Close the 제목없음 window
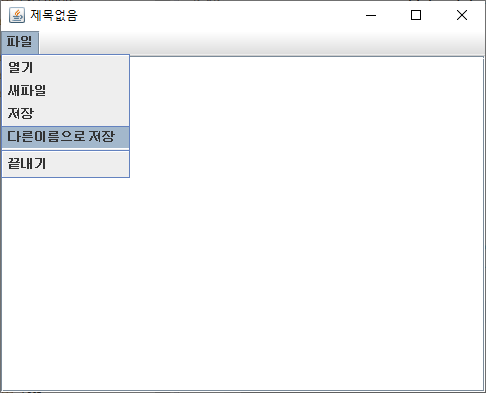This screenshot has width=486, height=393. coord(462,15)
